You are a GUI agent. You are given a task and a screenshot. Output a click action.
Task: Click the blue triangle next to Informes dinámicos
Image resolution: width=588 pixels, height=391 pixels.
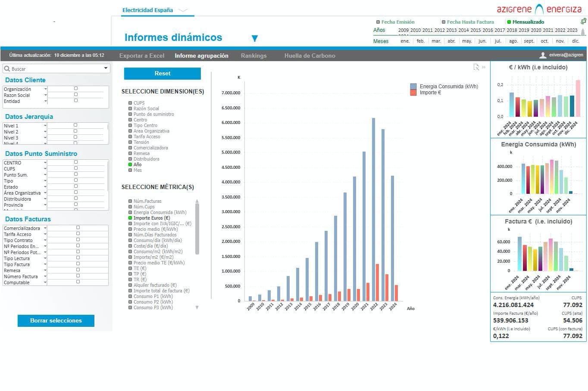coord(255,38)
